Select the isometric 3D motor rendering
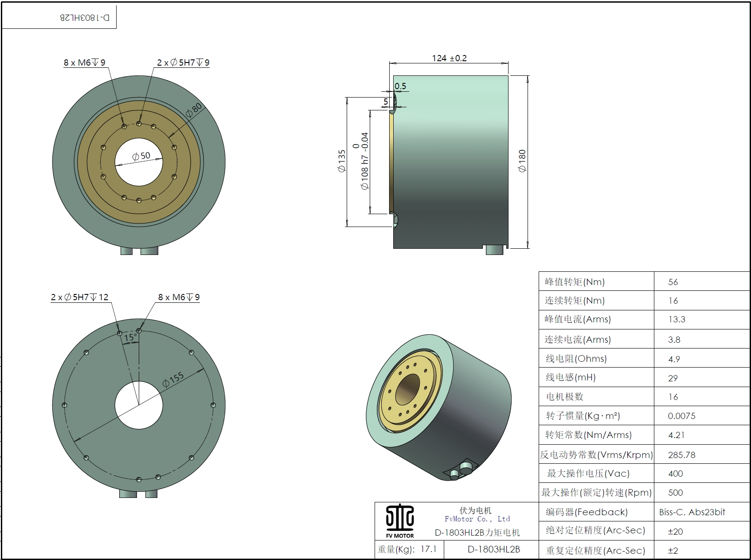 click(438, 408)
